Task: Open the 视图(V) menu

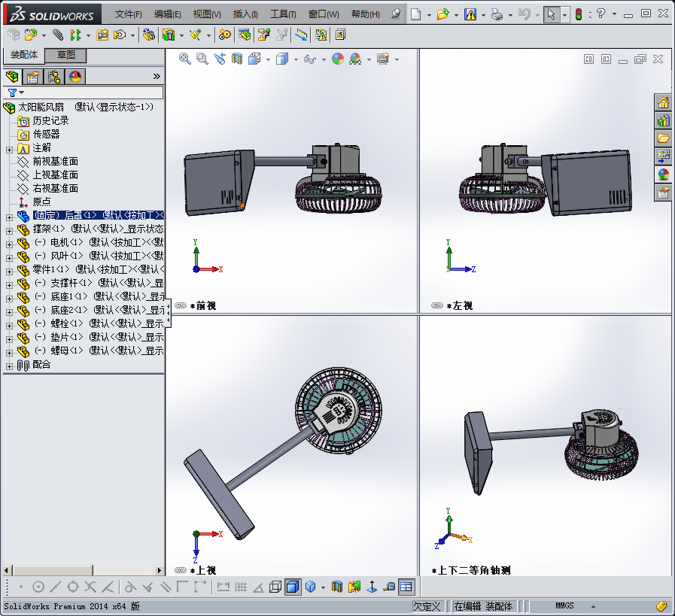Action: (x=207, y=14)
